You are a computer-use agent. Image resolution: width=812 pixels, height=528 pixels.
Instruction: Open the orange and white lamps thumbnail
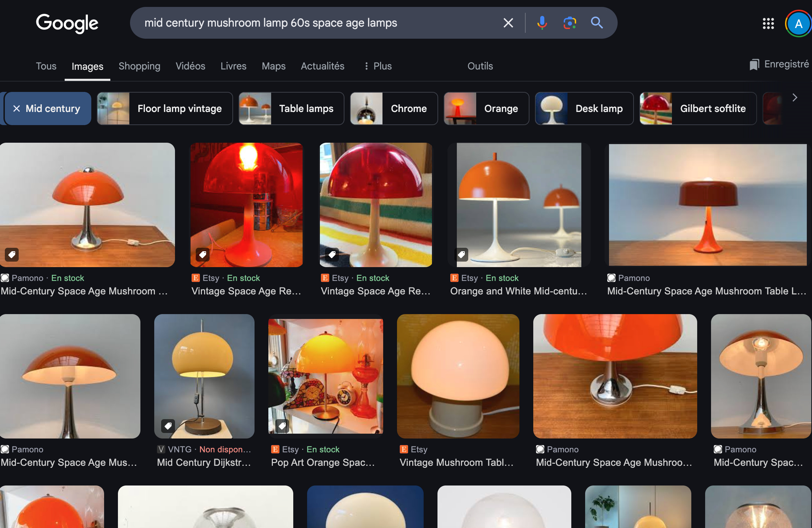point(519,205)
